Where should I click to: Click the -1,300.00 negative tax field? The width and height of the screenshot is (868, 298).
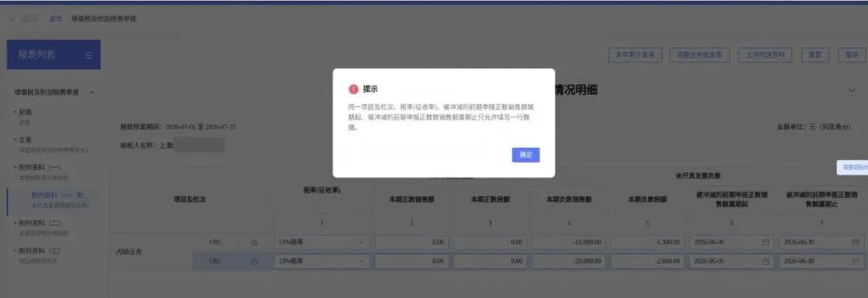click(x=649, y=243)
